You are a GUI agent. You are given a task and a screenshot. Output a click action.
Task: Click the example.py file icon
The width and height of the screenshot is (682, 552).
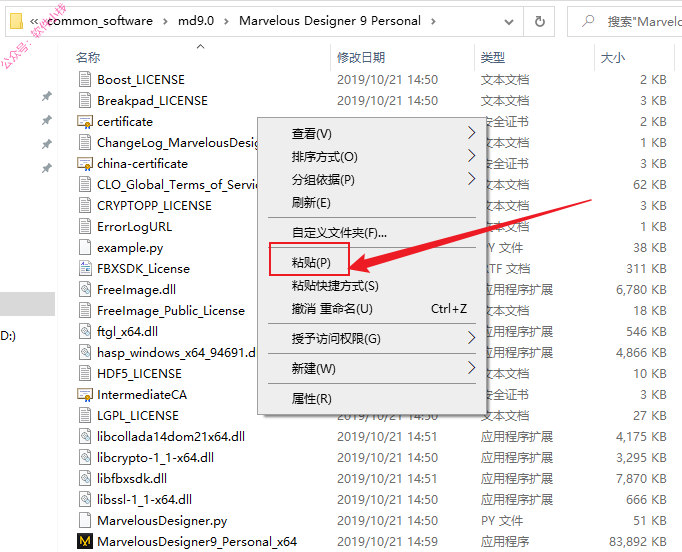[85, 248]
